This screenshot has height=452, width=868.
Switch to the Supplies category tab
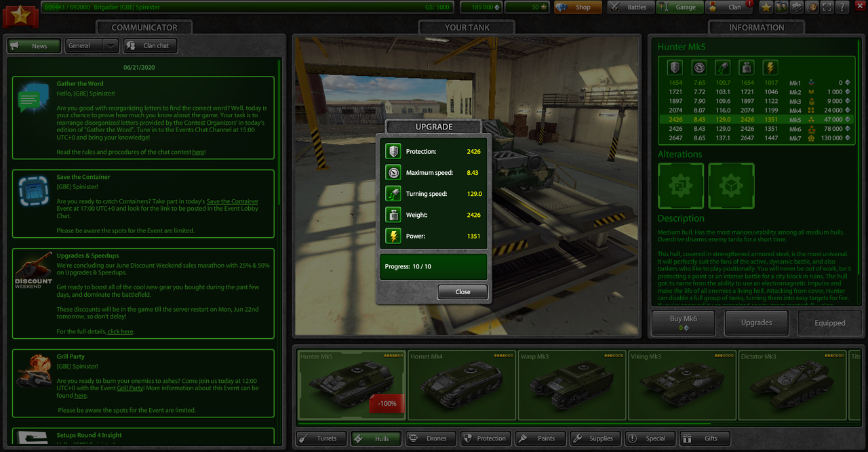point(595,438)
